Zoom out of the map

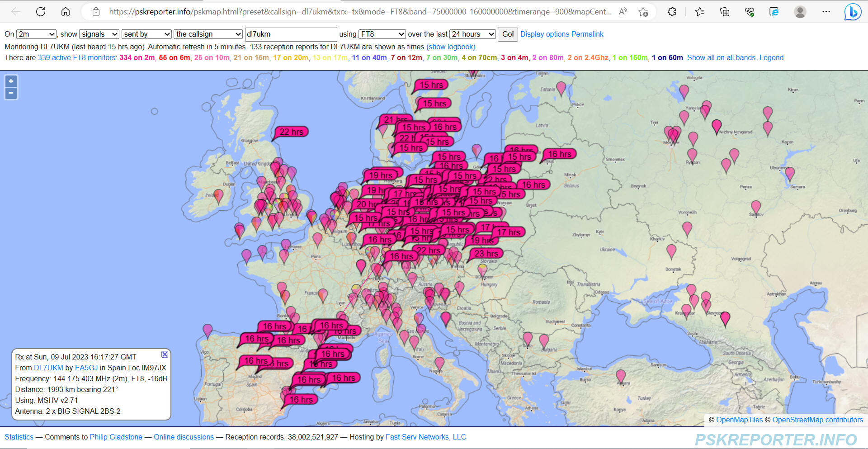[x=11, y=93]
